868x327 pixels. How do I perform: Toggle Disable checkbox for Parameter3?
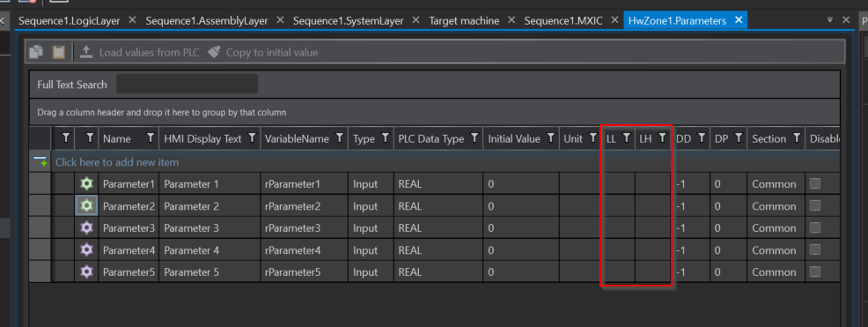[x=815, y=227]
